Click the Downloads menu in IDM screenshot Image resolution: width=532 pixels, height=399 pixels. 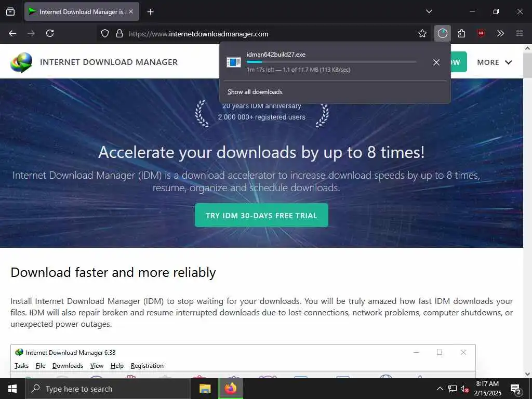pos(68,366)
